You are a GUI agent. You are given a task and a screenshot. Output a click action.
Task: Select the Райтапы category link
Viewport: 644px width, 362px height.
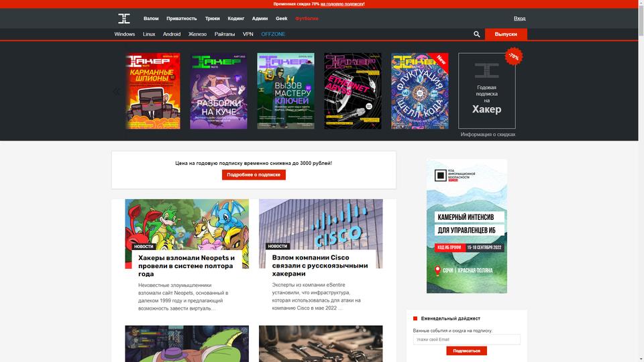pyautogui.click(x=225, y=34)
